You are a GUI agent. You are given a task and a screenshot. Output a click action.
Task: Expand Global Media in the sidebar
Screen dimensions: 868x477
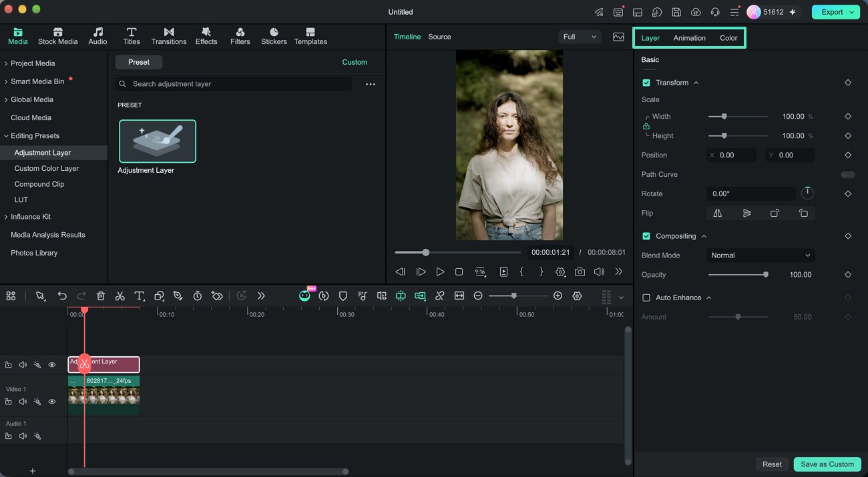click(x=6, y=99)
